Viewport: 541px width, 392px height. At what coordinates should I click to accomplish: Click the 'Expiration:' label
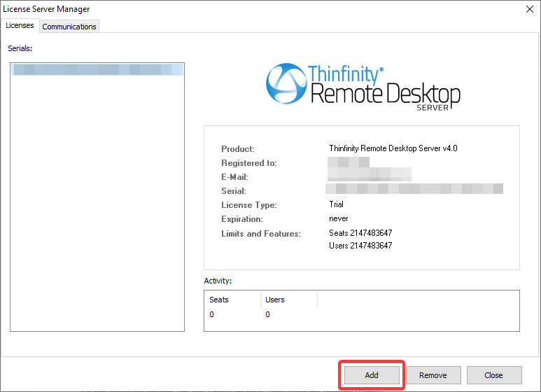[242, 219]
